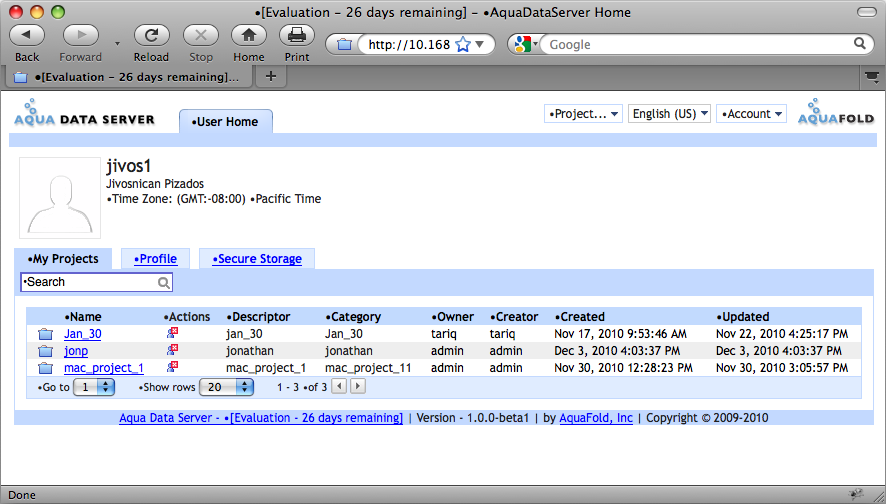The width and height of the screenshot is (886, 504).
Task: Open the Google search engine selector
Action: [x=525, y=44]
